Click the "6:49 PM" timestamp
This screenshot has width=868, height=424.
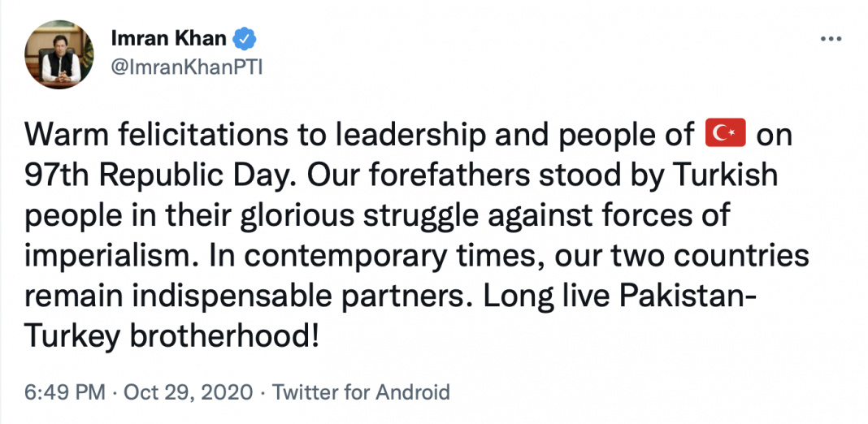click(x=65, y=392)
